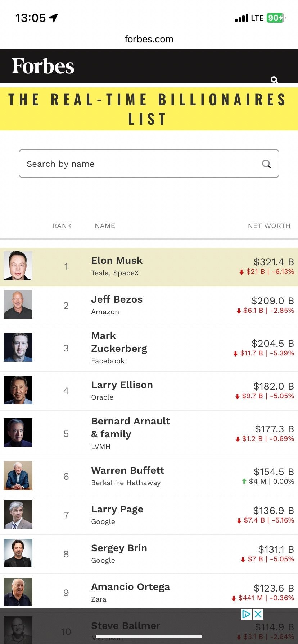Screen dimensions: 298x644
Task: Tap the Forbes logo
Action: [43, 66]
